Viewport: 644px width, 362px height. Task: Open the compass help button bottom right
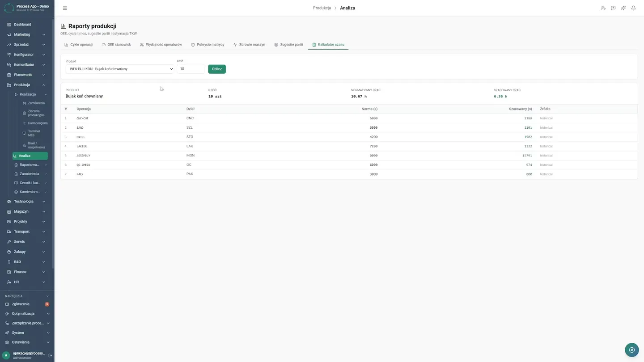coord(631,350)
